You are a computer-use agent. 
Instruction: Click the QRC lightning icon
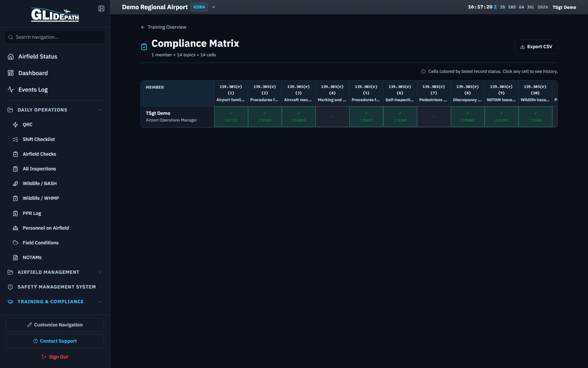[x=15, y=125]
